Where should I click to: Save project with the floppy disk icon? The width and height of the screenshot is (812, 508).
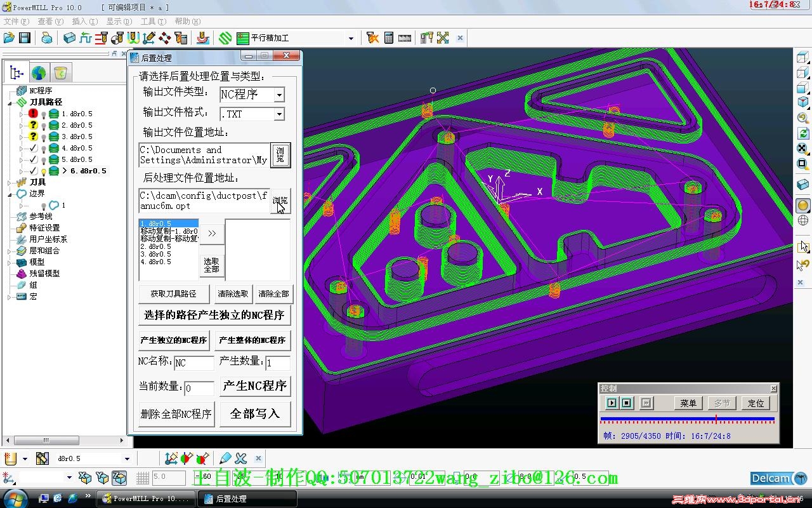click(25, 38)
